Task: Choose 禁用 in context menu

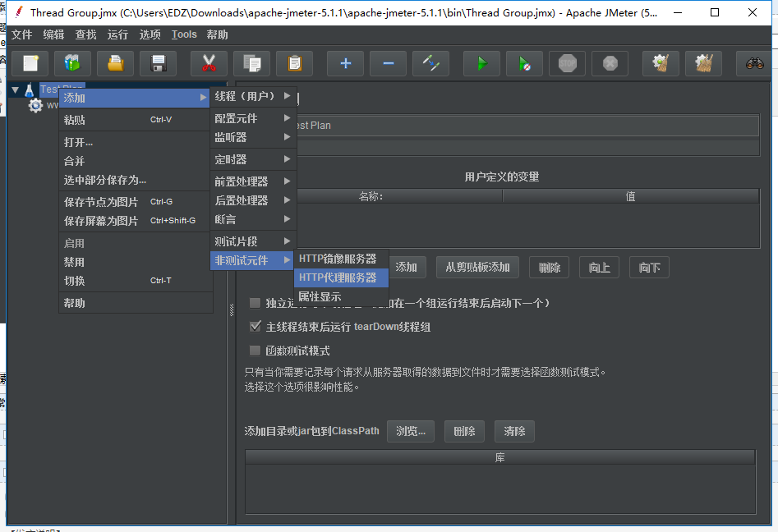Action: (136, 262)
